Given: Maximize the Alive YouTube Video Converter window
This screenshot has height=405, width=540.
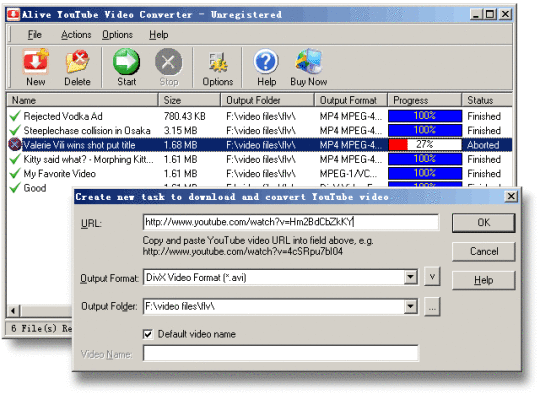Looking at the screenshot, I should [x=490, y=14].
